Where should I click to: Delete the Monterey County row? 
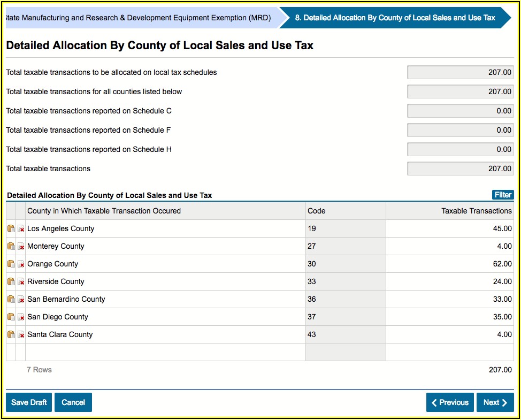pos(21,247)
